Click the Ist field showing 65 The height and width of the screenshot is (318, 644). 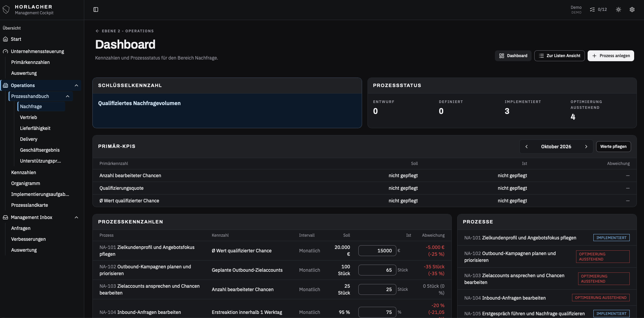pos(377,270)
